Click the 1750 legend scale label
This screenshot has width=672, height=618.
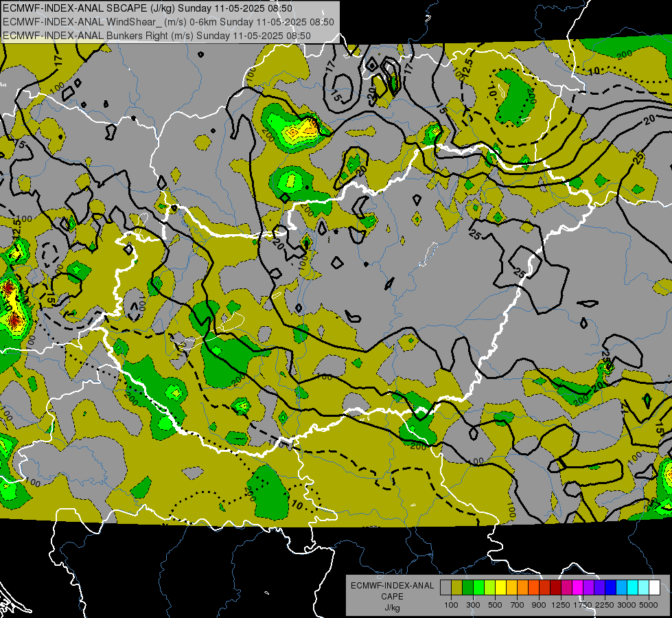[x=583, y=605]
